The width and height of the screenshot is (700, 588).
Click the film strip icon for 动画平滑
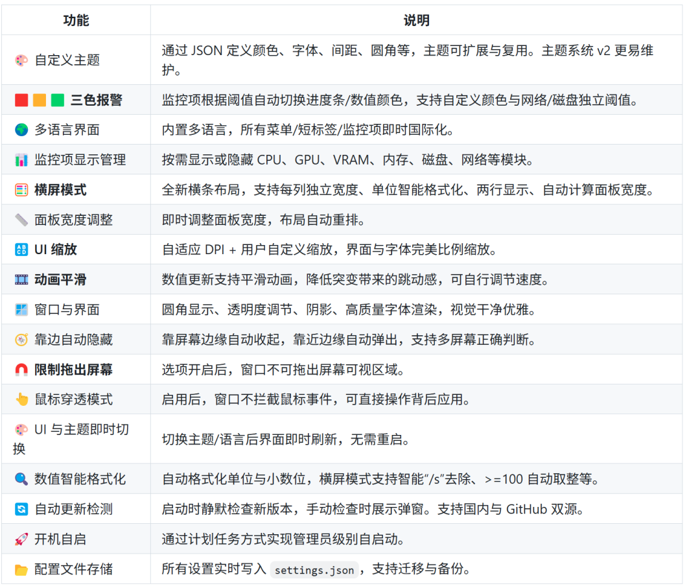click(21, 280)
